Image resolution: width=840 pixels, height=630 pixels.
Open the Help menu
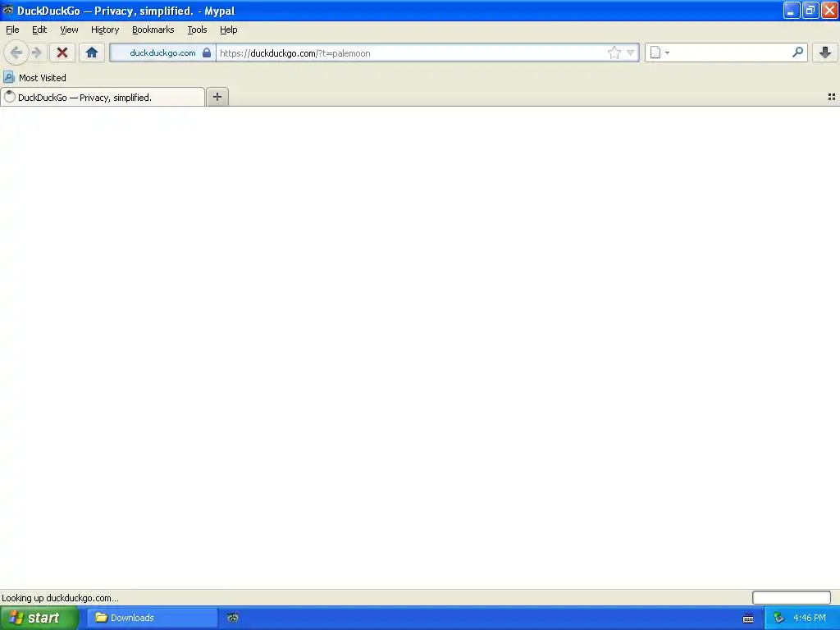[228, 30]
